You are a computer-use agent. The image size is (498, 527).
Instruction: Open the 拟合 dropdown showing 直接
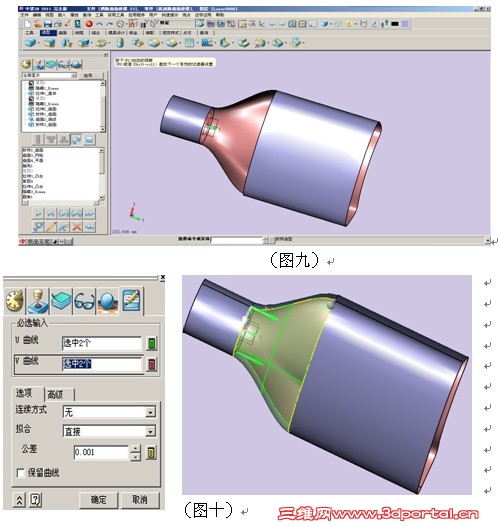151,431
